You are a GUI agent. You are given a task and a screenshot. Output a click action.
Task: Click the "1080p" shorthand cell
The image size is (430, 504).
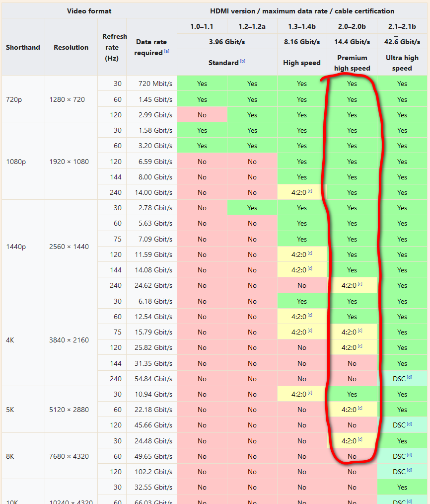(23, 162)
